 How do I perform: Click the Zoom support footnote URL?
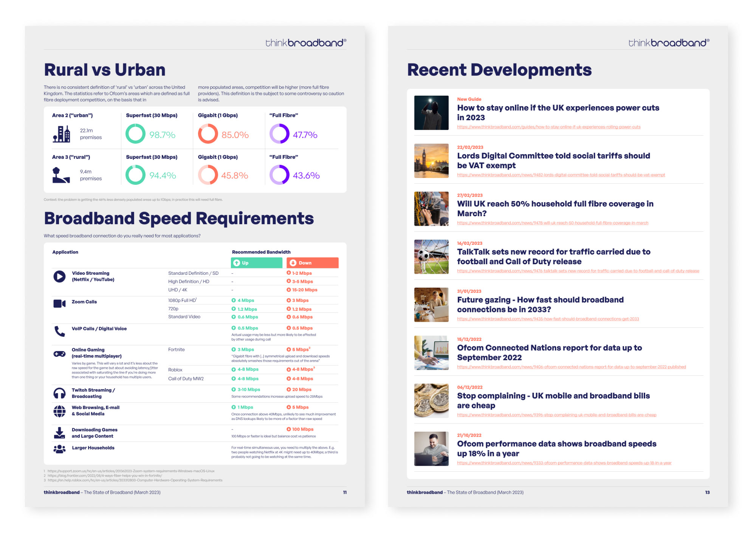click(131, 471)
